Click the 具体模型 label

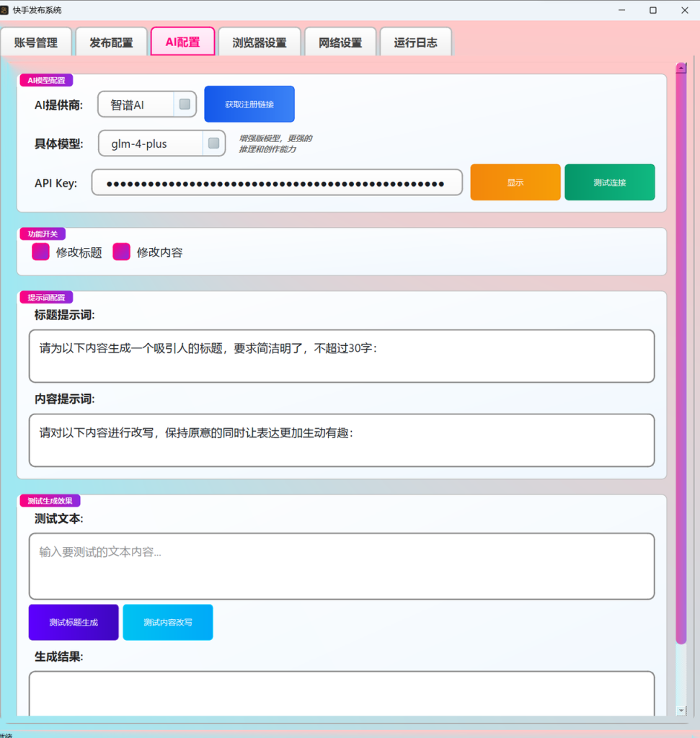pyautogui.click(x=59, y=144)
